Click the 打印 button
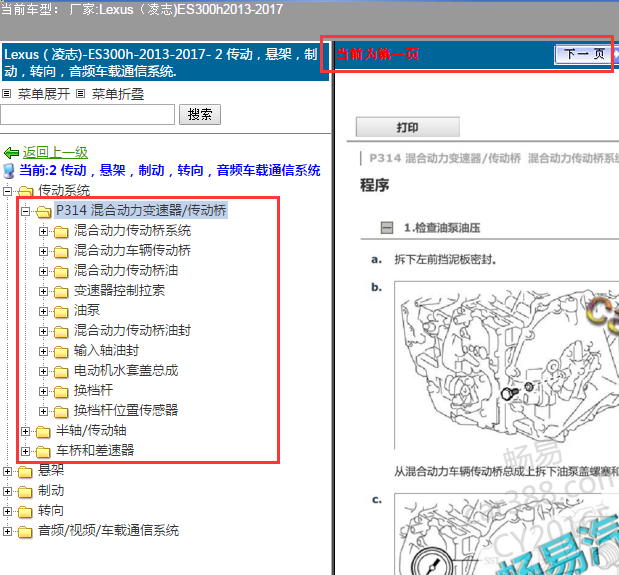The height and width of the screenshot is (575, 619). tap(408, 127)
